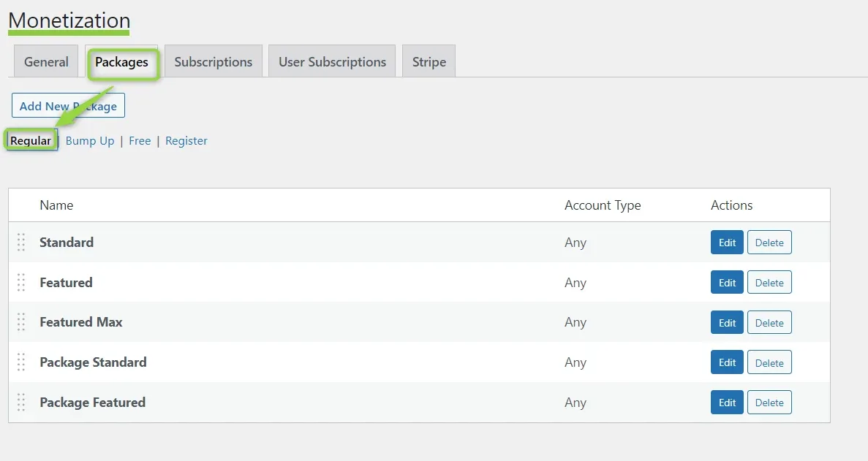The height and width of the screenshot is (461, 868).
Task: Edit the Featured package
Action: [727, 283]
